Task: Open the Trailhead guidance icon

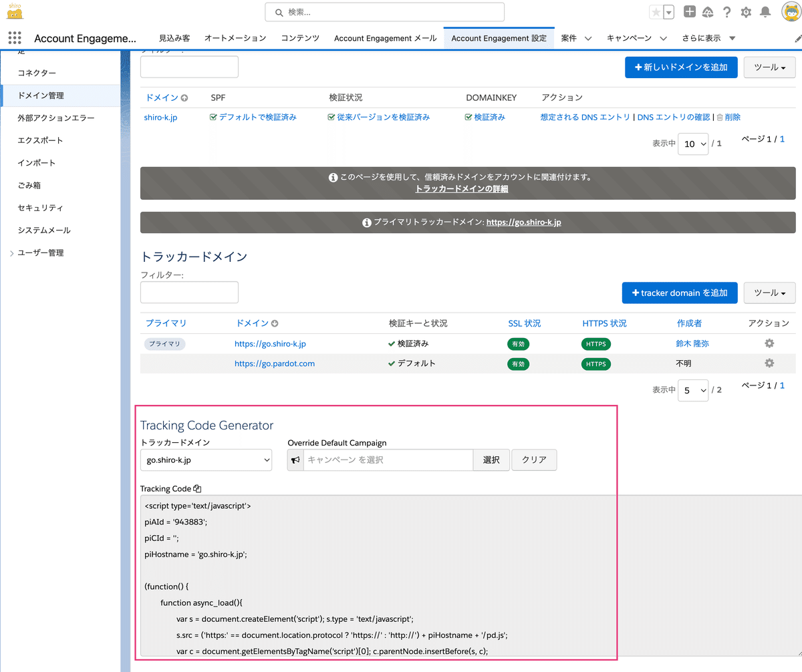Action: (x=708, y=12)
